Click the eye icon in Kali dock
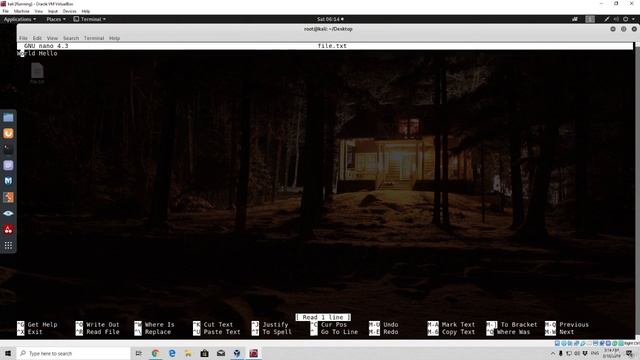 (8, 213)
